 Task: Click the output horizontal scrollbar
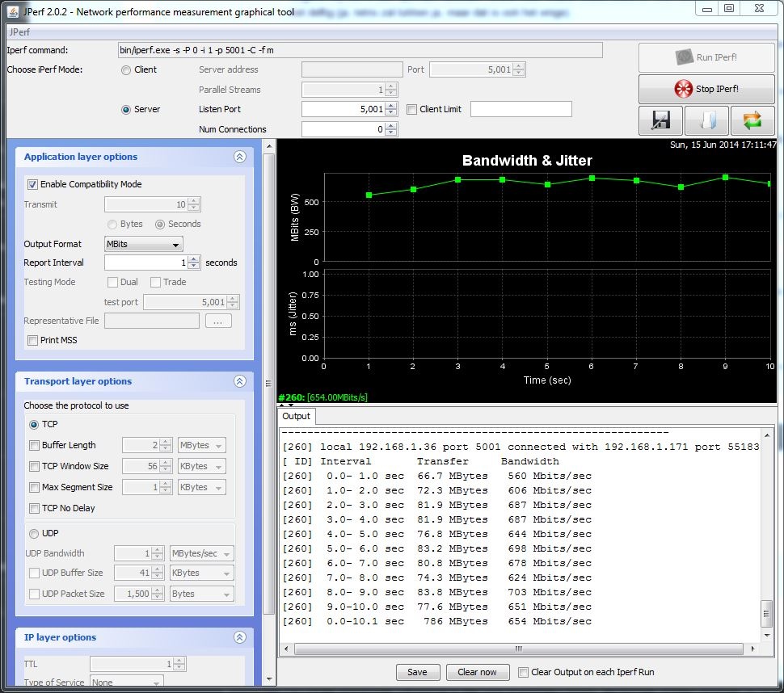click(517, 649)
